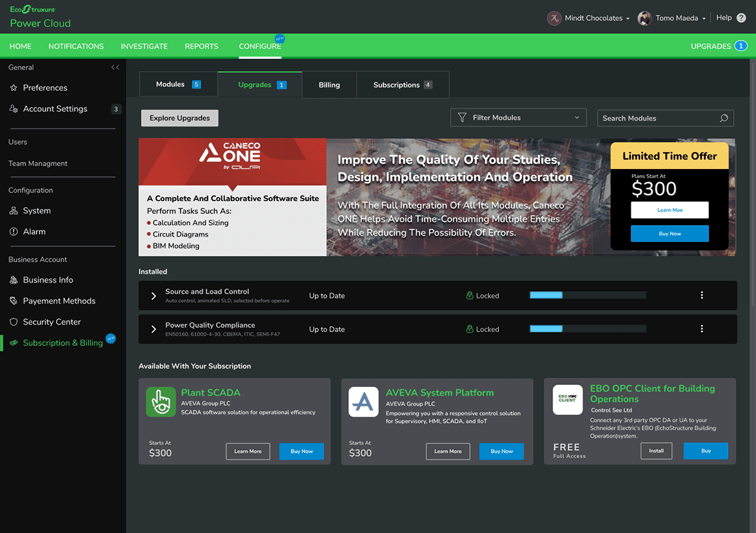Click the Plant SCADA title link
The height and width of the screenshot is (533, 756).
(211, 393)
